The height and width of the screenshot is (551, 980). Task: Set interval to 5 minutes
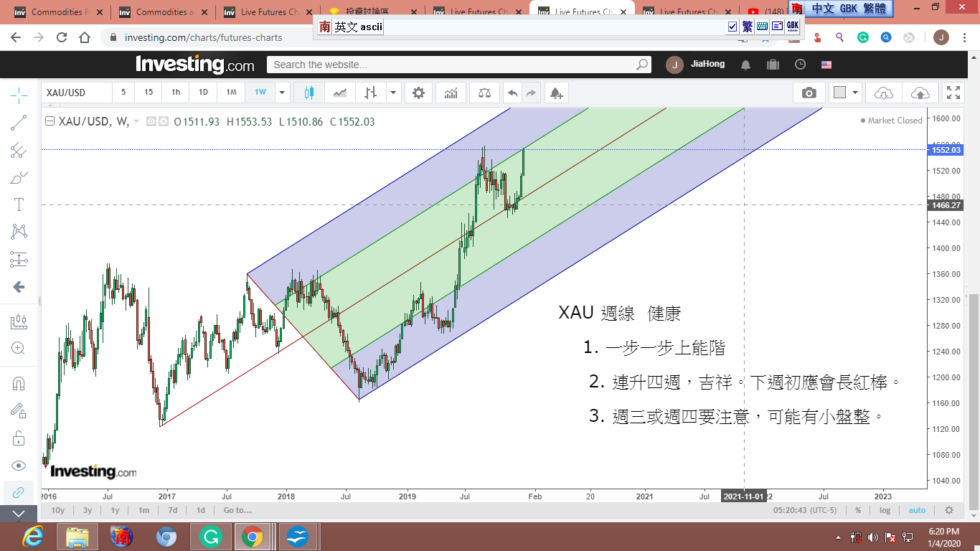[123, 93]
